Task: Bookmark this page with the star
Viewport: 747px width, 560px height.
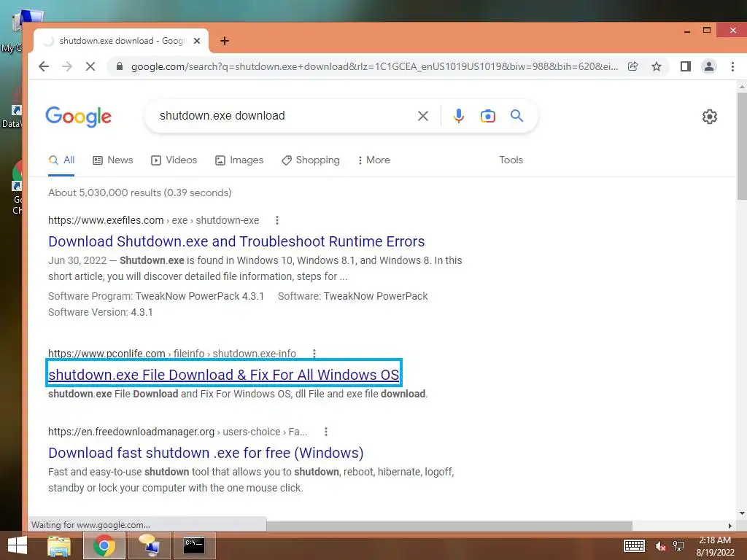Action: [657, 66]
